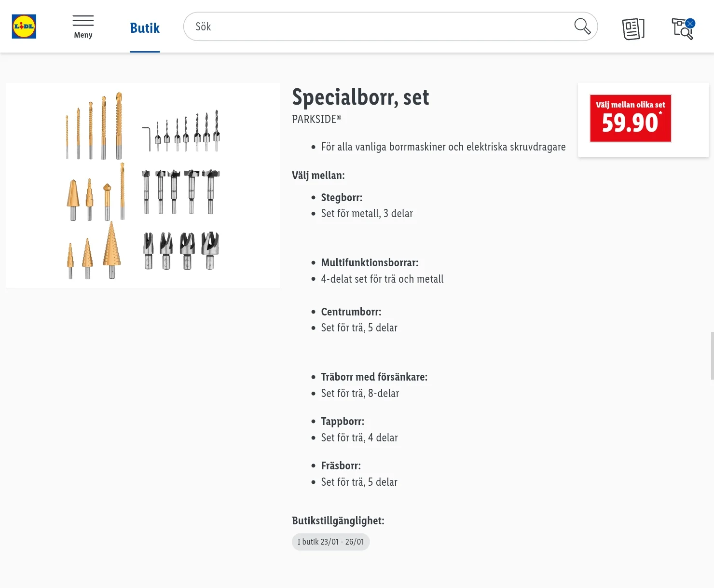The image size is (714, 588).
Task: Open the store finder icon
Action: (682, 29)
